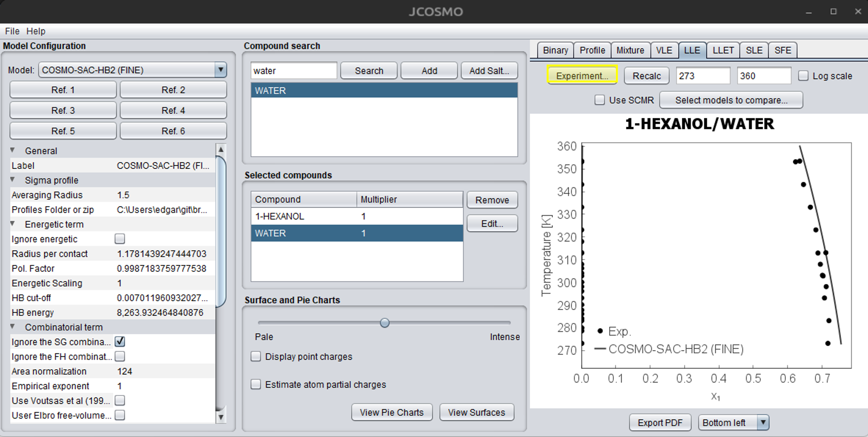Click the Edit... button
The image size is (868, 437).
[492, 224]
